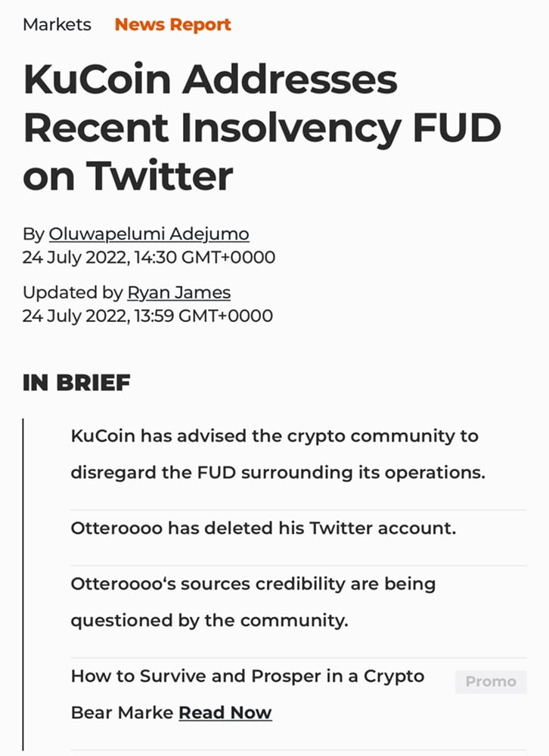549x756 pixels.
Task: Open the Markets section link
Action: click(57, 24)
